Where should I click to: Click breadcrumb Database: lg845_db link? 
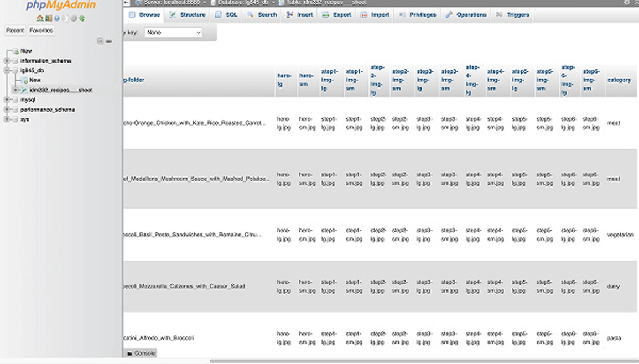242,2
